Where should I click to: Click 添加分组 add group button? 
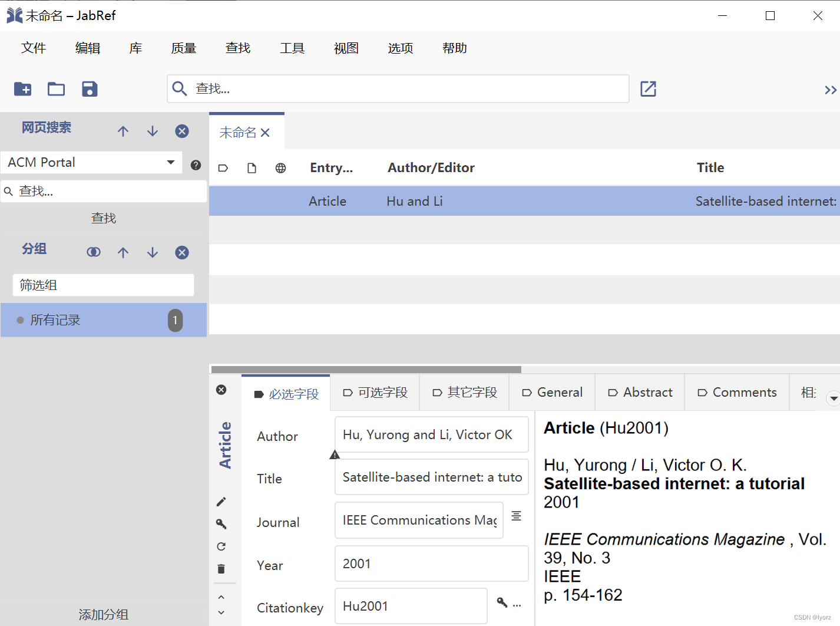tap(104, 614)
